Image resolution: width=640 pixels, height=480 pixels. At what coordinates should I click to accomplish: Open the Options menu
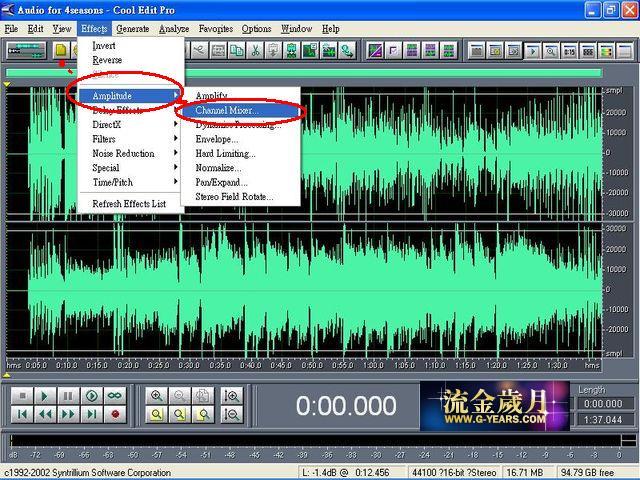(x=256, y=29)
